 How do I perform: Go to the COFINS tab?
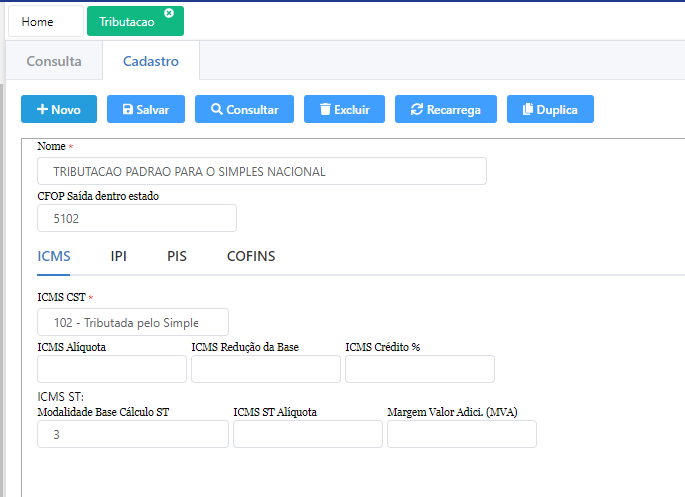tap(251, 256)
